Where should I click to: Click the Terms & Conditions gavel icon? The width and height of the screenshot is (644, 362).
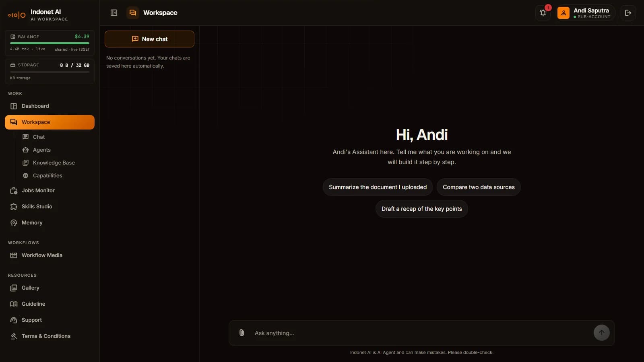tap(14, 336)
